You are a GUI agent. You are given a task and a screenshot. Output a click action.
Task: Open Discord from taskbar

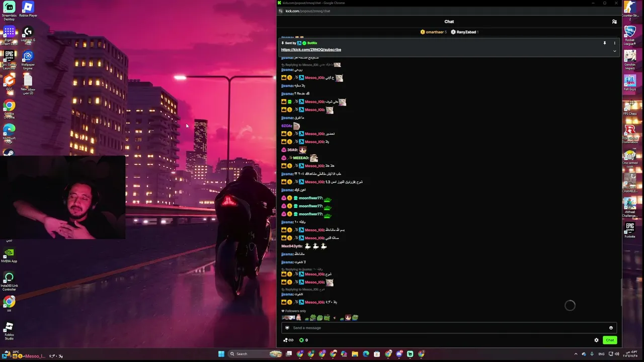pyautogui.click(x=399, y=354)
